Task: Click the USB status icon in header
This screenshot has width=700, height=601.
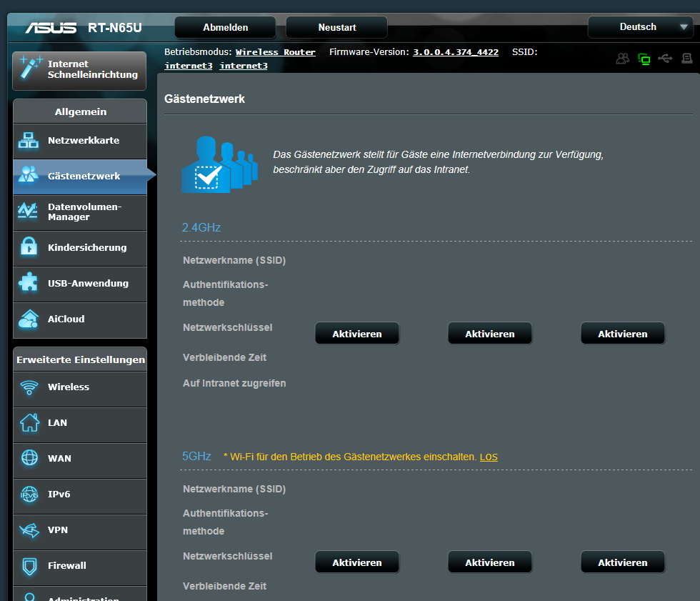Action: click(666, 59)
